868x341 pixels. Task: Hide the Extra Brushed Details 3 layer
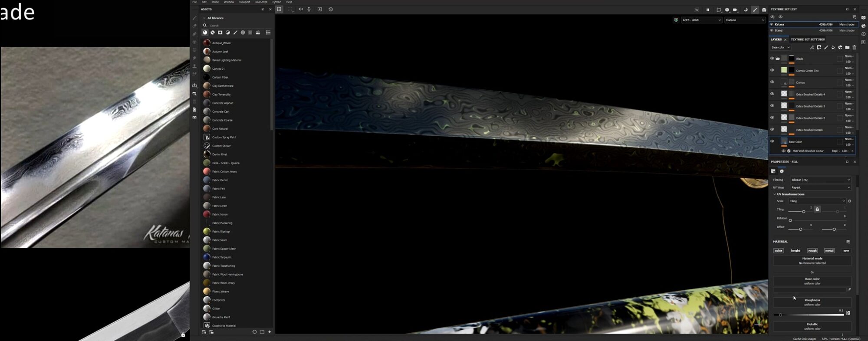[x=772, y=105]
